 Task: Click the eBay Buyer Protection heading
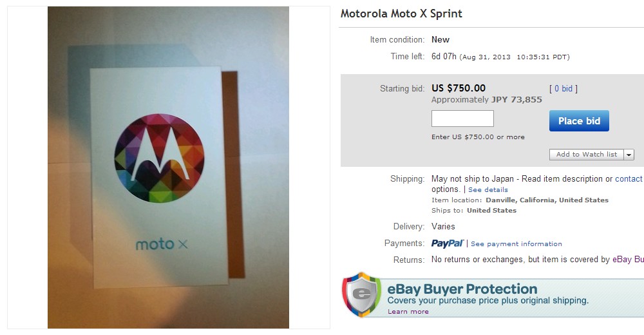462,289
